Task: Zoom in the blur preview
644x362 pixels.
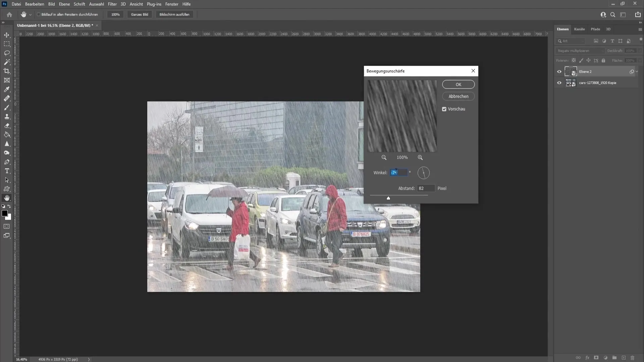Action: [420, 158]
